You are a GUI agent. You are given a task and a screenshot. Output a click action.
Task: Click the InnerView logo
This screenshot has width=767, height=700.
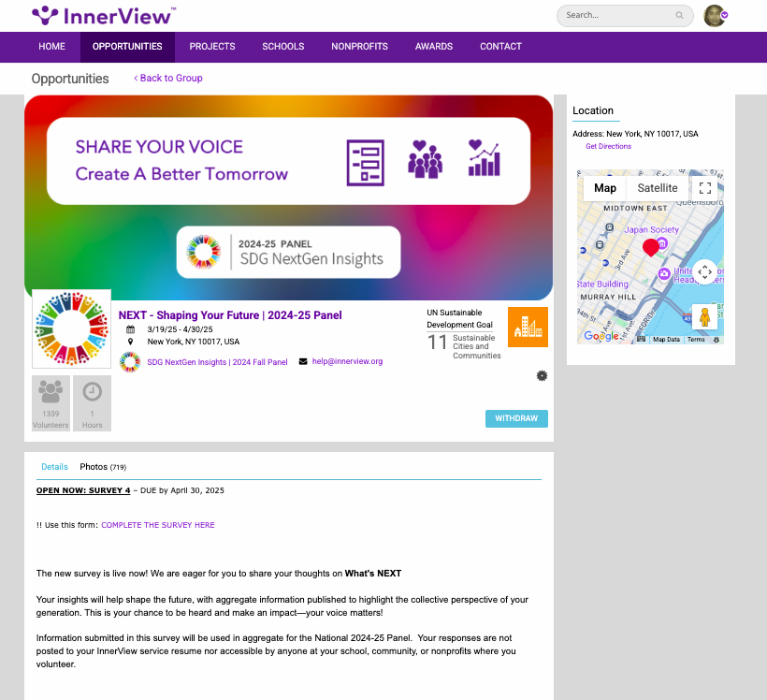[104, 16]
